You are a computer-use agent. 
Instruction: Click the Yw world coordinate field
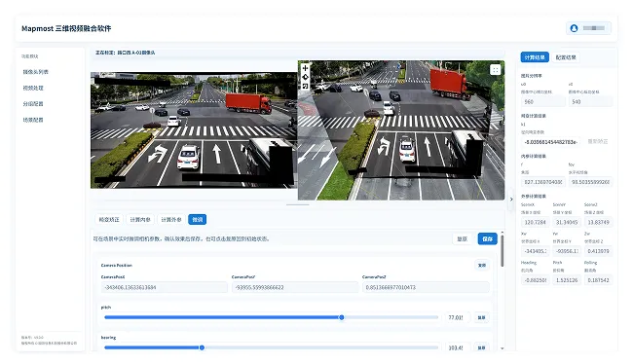[567, 251]
